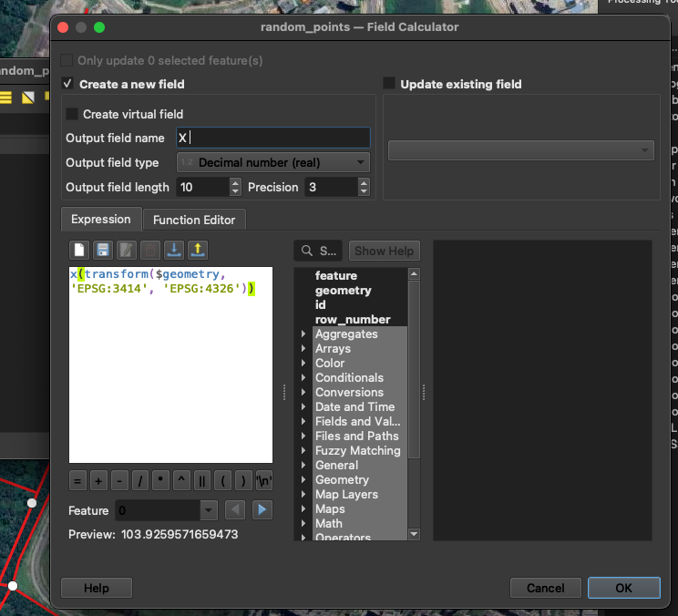Open the Output field type dropdown
This screenshot has width=678, height=616.
[272, 162]
